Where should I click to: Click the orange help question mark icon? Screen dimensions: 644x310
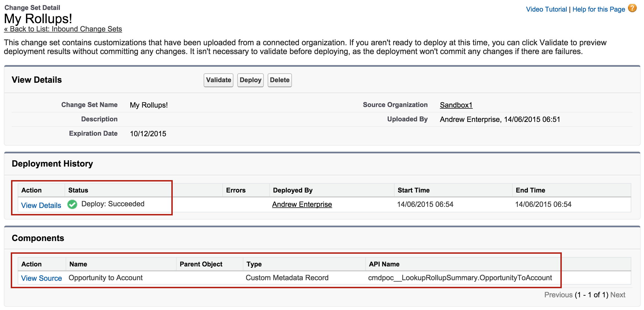click(x=632, y=8)
